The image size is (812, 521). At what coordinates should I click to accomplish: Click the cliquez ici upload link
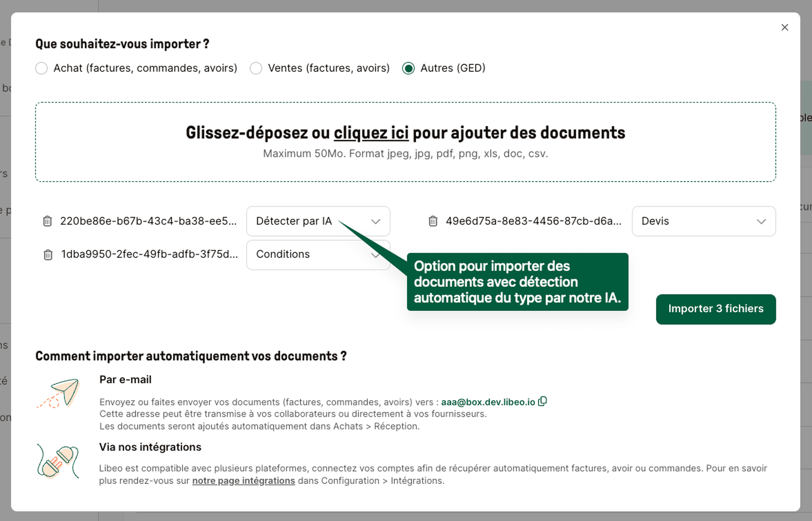371,133
